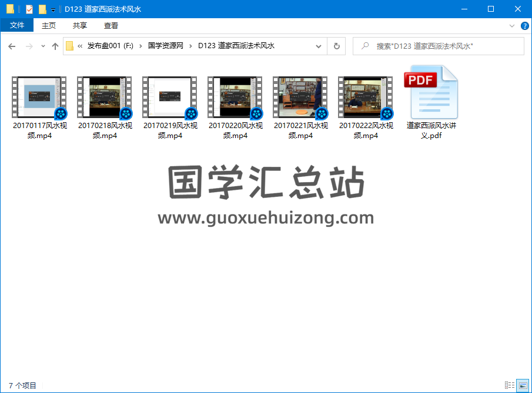532x393 pixels.
Task: Click file name 道家西派风水讲义.pdf
Action: [x=431, y=130]
